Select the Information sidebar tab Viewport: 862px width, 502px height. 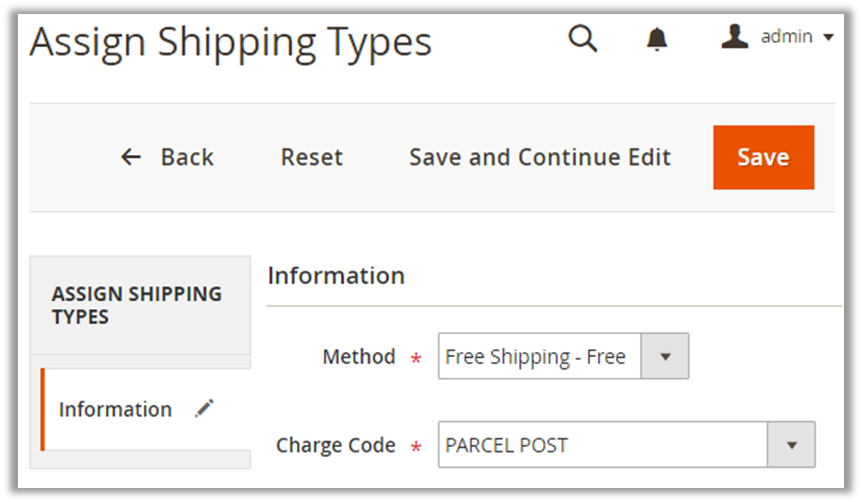[x=115, y=409]
